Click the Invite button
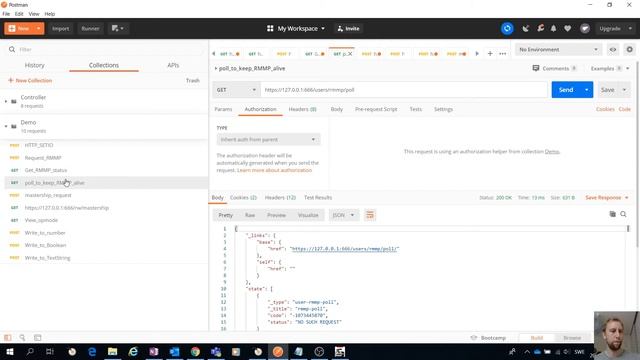The height and width of the screenshot is (360, 640). click(348, 29)
